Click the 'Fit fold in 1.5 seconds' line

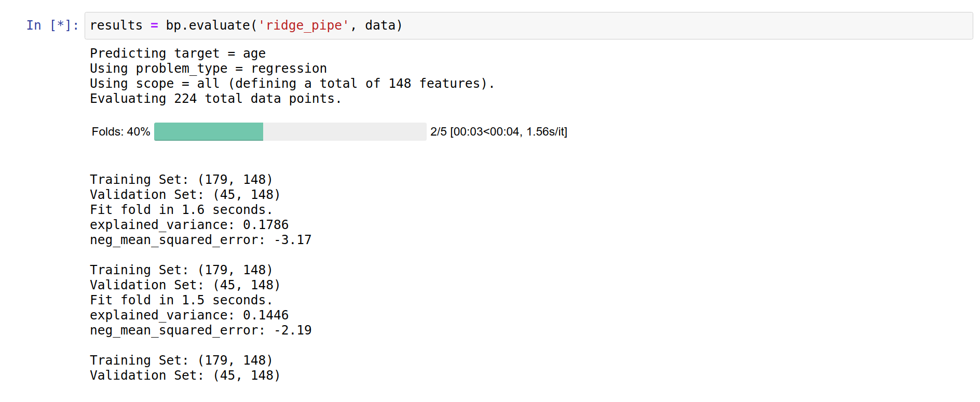tap(181, 300)
